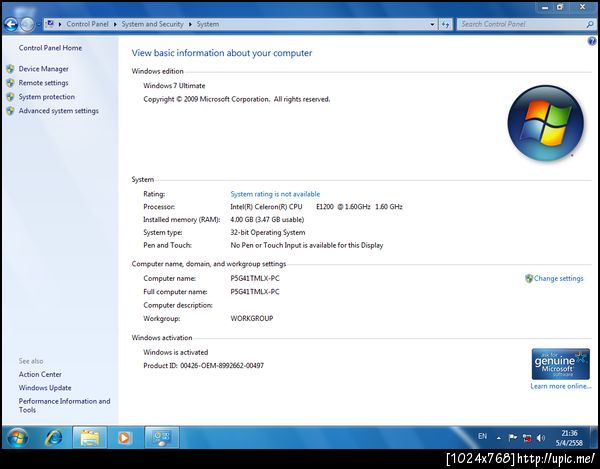This screenshot has height=469, width=600.
Task: Click the EN language indicator
Action: [x=483, y=436]
